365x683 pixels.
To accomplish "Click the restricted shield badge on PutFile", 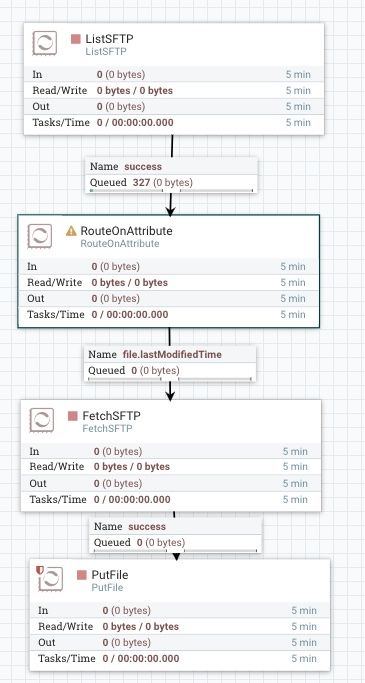I will (x=40, y=570).
